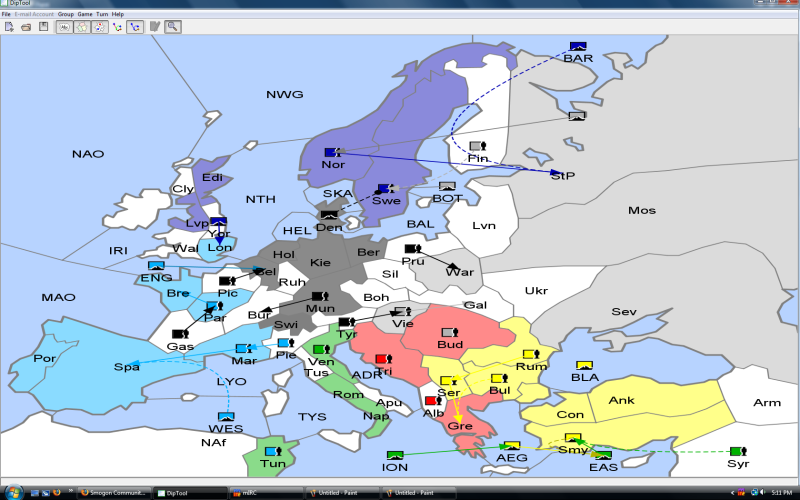This screenshot has width=800, height=500.
Task: Click the book icon in the toolbar
Action: (155, 26)
